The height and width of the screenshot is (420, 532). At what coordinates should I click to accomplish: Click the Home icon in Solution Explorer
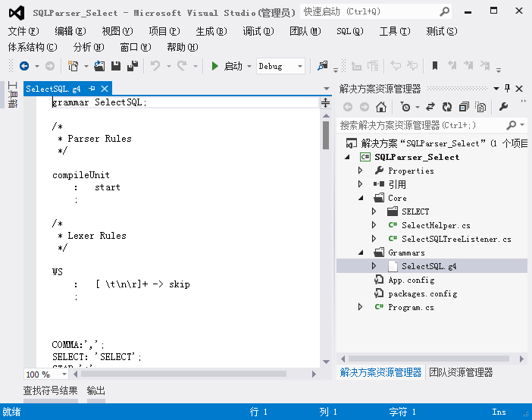(381, 107)
